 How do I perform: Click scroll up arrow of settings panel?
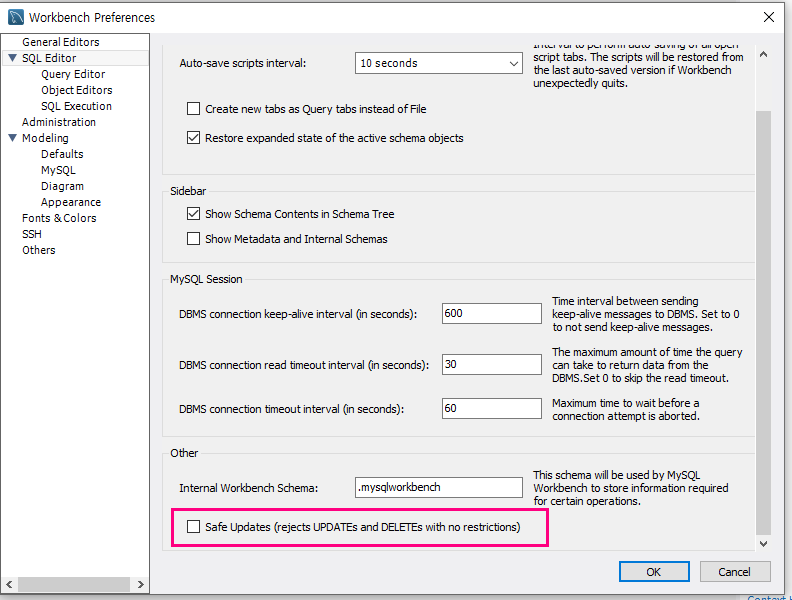tap(763, 54)
